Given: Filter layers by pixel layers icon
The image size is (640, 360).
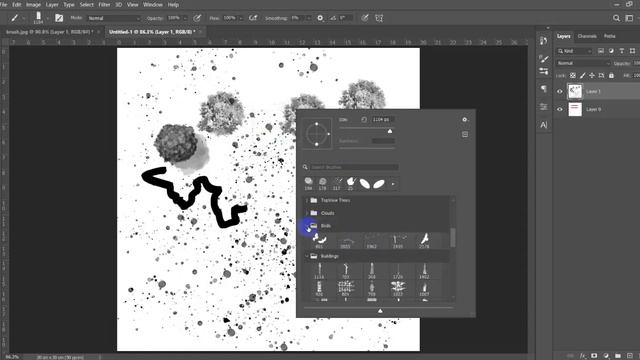Looking at the screenshot, I should click(601, 51).
